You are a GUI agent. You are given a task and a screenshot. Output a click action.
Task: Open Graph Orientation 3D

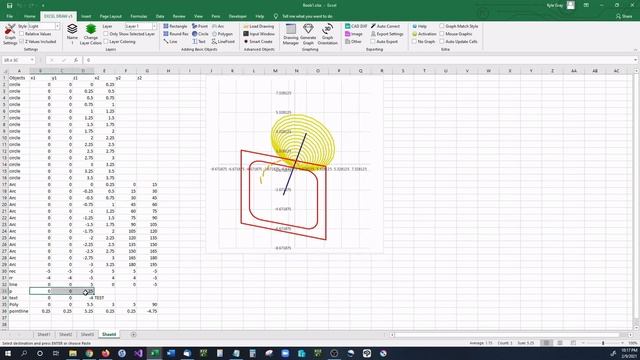[327, 34]
